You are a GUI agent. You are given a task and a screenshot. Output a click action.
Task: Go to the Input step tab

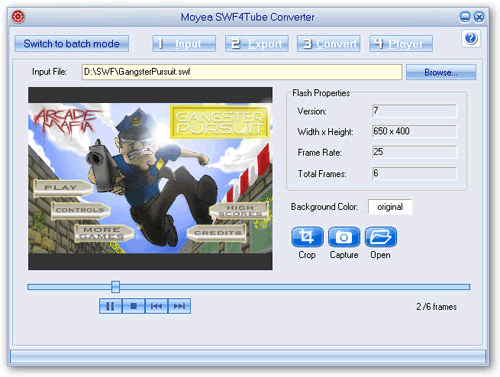(184, 44)
